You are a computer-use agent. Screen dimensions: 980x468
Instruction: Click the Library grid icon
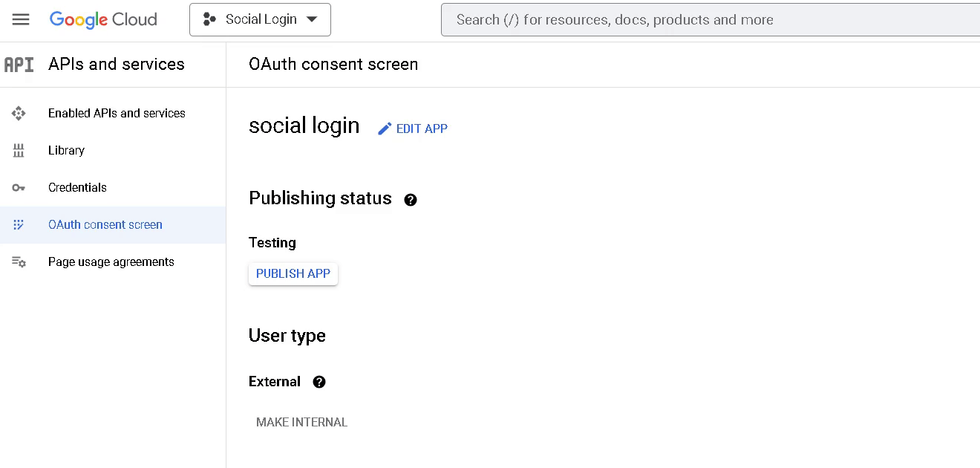19,150
